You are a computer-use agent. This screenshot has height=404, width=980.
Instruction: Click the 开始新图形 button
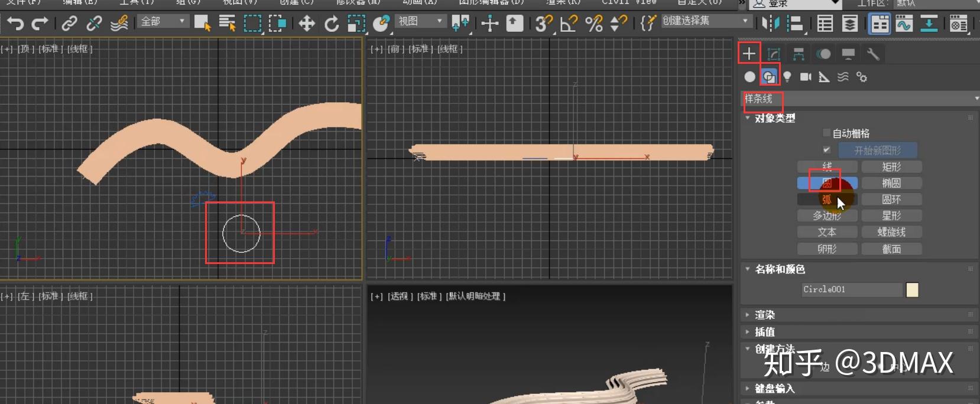click(x=878, y=150)
